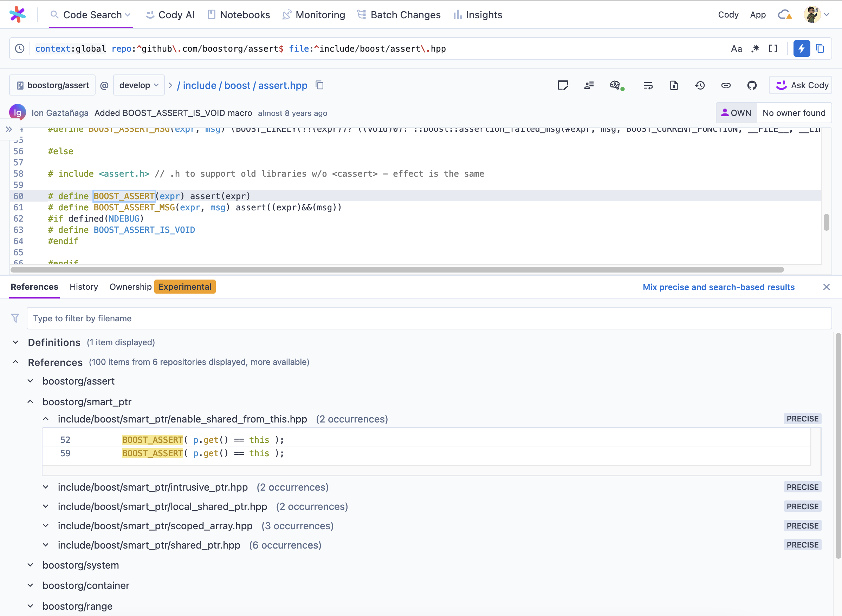Viewport: 842px width, 616px height.
Task: Click the App link in header
Action: 758,14
